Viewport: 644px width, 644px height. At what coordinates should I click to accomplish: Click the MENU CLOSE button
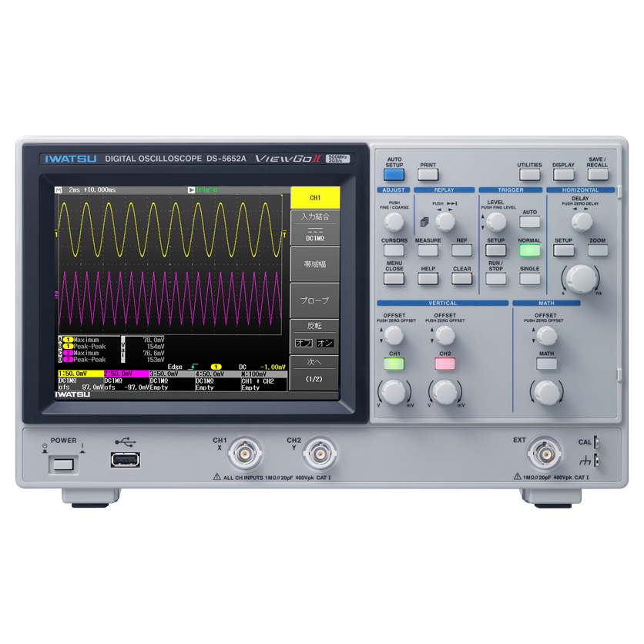point(394,278)
